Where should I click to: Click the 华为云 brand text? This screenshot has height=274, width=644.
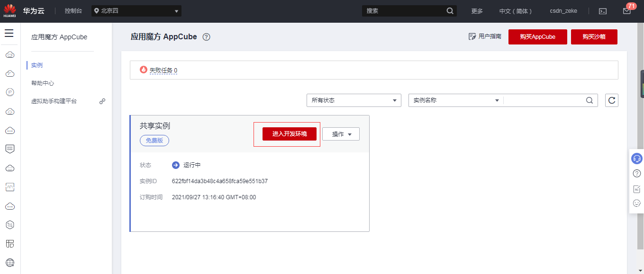pyautogui.click(x=34, y=11)
